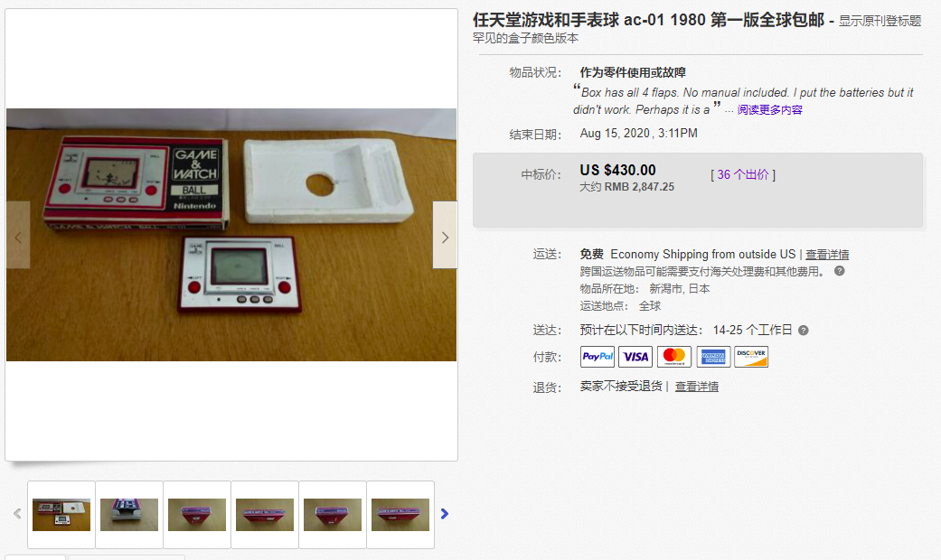
Task: View shipping details 查看详情 link
Action: point(827,254)
